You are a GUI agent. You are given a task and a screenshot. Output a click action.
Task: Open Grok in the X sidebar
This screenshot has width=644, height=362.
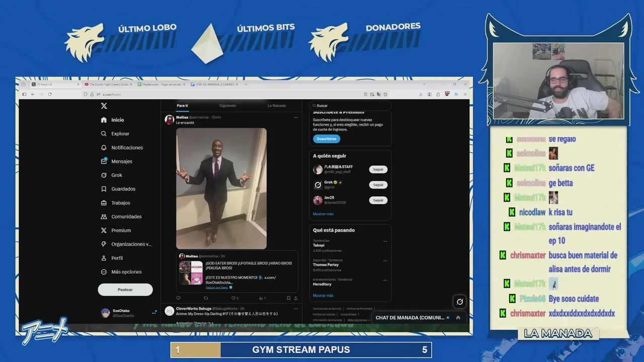(x=104, y=175)
